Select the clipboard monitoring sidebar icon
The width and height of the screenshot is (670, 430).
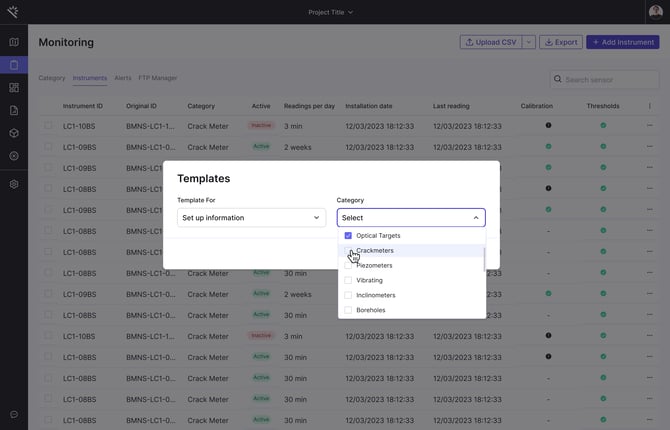point(14,65)
